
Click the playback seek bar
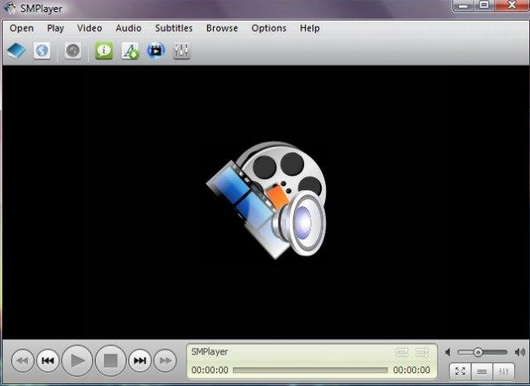[x=310, y=370]
